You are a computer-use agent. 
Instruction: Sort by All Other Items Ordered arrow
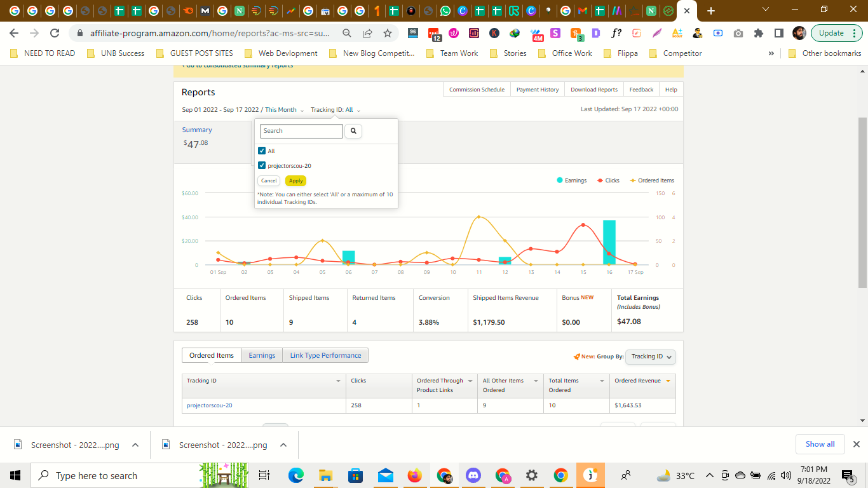[535, 381]
